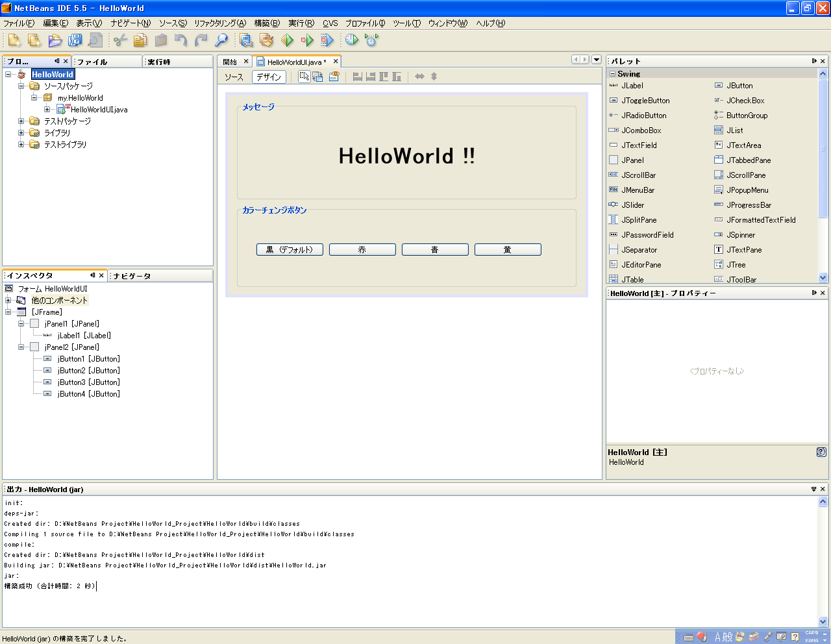This screenshot has width=831, height=644.
Task: Switch to the ナビゲータ tab
Action: click(132, 276)
